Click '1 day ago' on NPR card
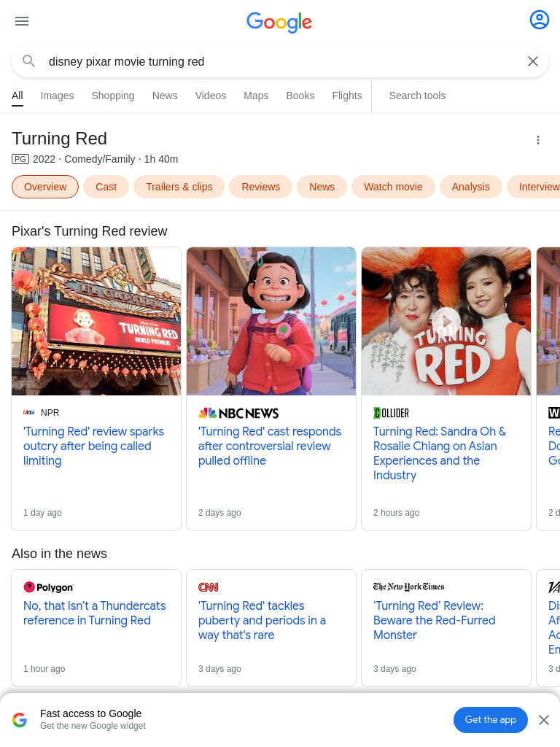The image size is (560, 747). (42, 513)
